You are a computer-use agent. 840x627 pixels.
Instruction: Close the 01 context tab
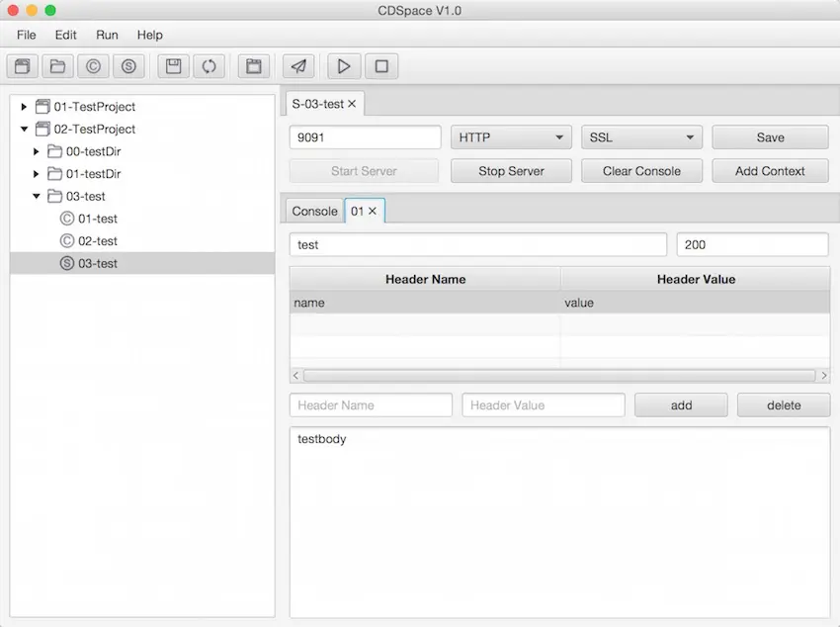(373, 212)
